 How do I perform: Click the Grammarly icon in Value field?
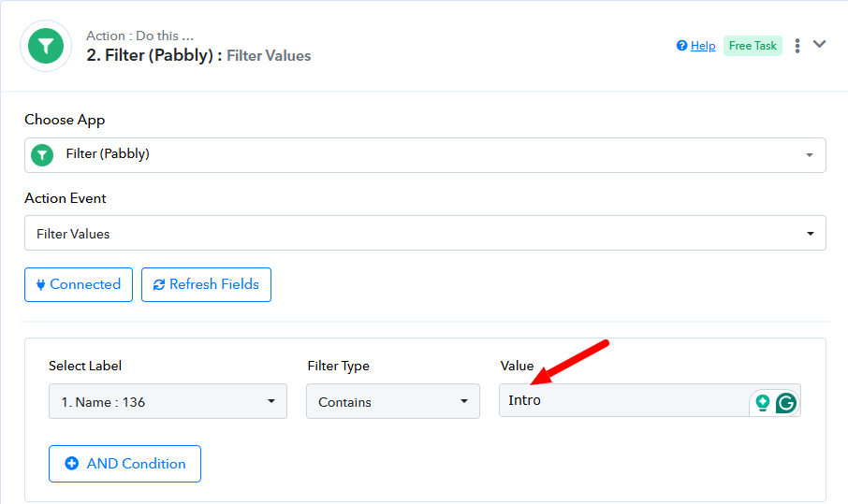[x=786, y=403]
